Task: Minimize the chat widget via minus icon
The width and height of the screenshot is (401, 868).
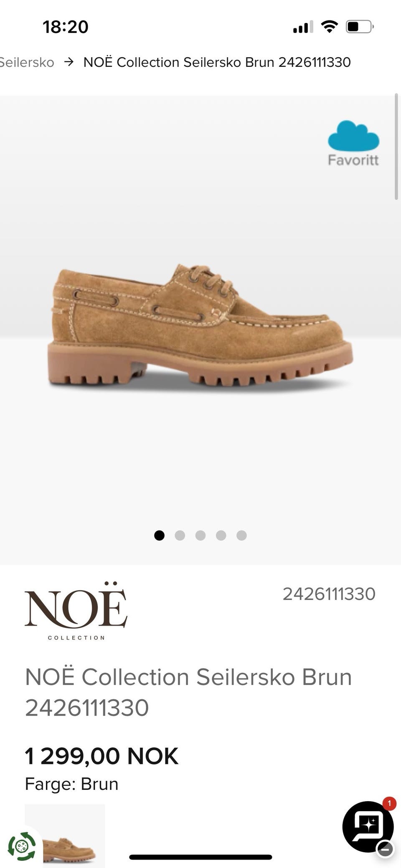Action: pyautogui.click(x=385, y=848)
